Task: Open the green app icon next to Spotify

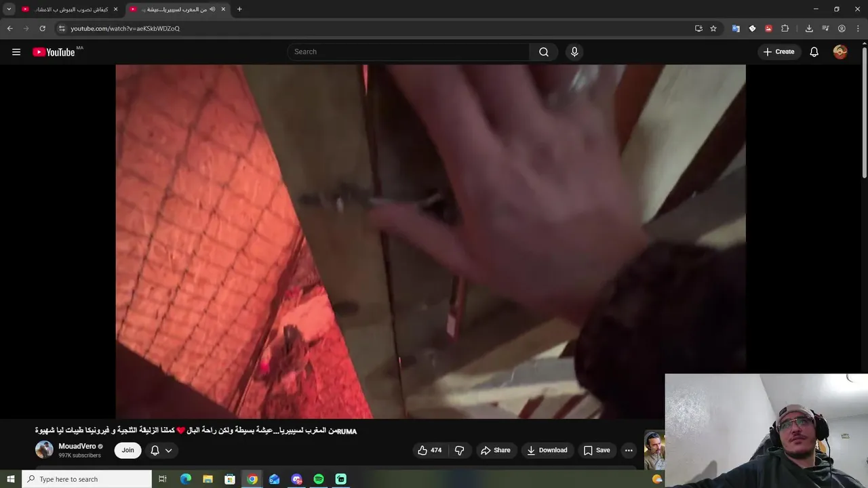Action: [x=341, y=479]
